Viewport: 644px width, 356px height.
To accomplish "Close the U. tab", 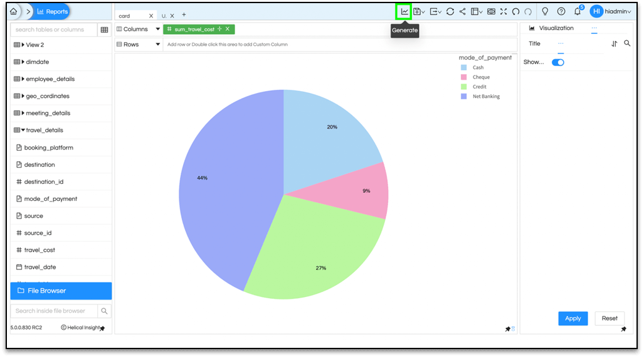I will pyautogui.click(x=172, y=16).
